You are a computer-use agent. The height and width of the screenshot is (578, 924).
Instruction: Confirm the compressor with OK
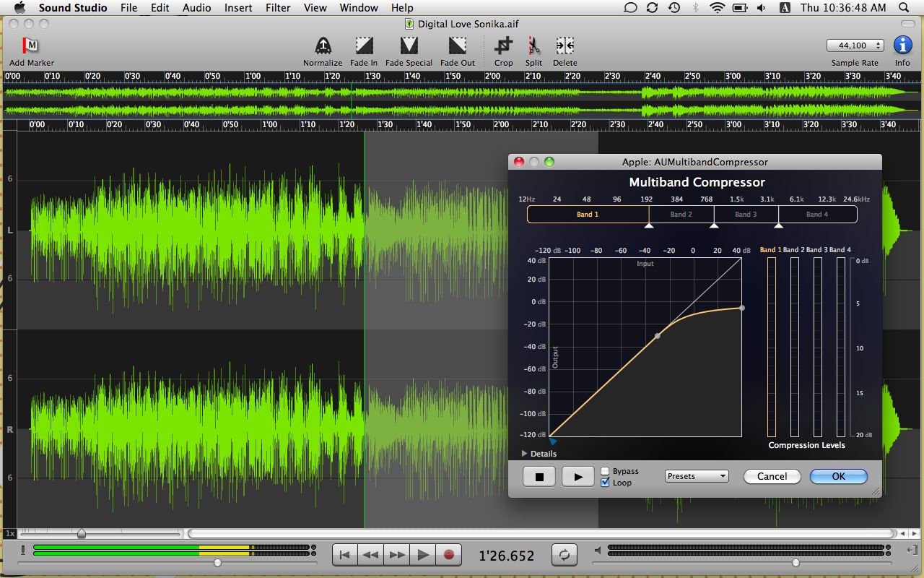click(838, 476)
